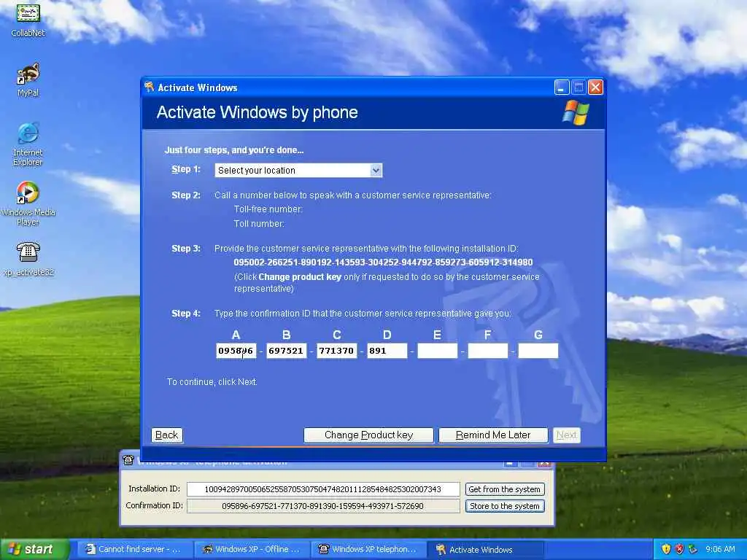Open the Start menu
The image size is (747, 560).
(x=34, y=550)
